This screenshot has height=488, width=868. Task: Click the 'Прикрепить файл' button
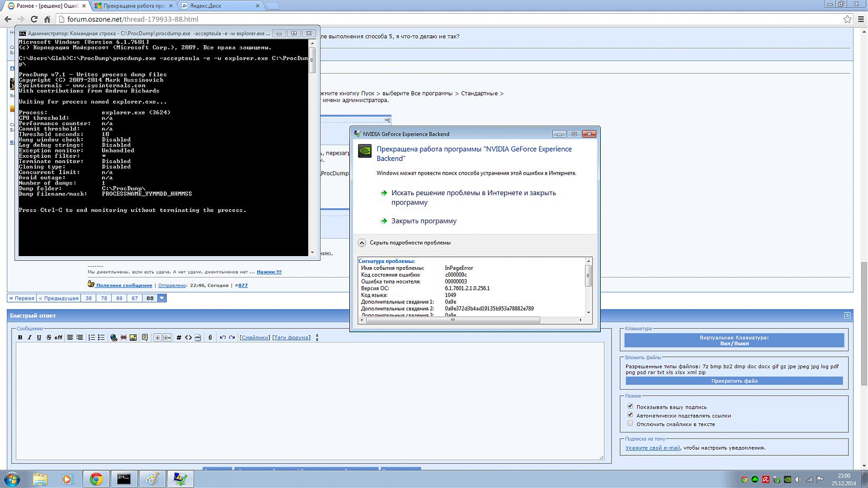734,381
